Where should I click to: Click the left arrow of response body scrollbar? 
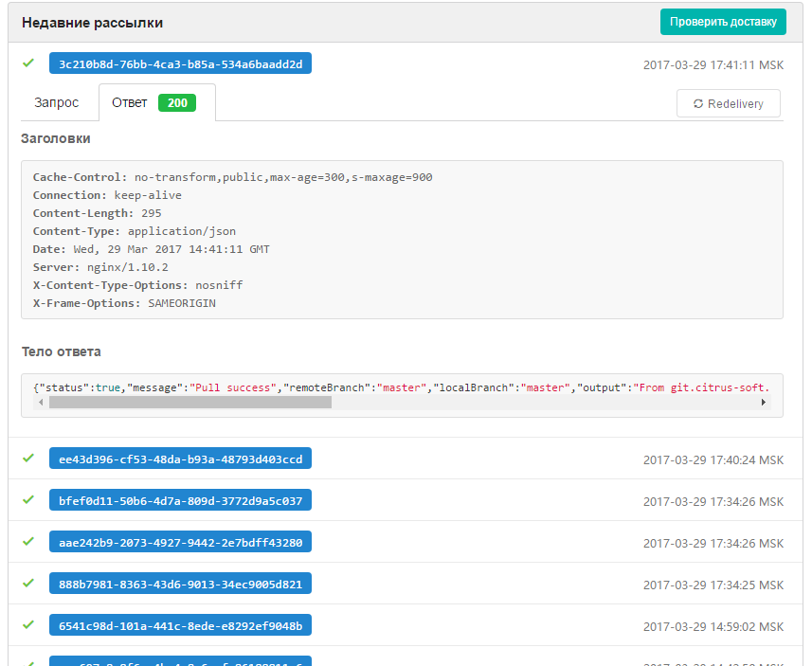[x=41, y=403]
